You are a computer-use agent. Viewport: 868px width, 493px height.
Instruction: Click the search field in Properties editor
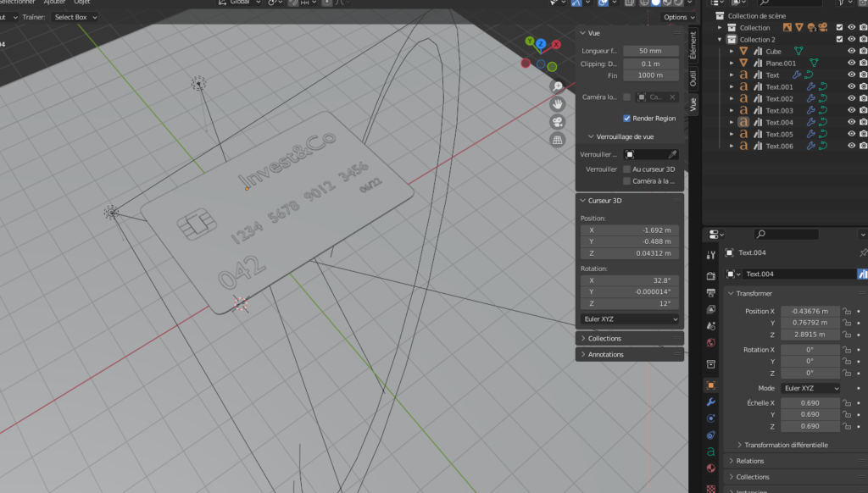coord(786,234)
